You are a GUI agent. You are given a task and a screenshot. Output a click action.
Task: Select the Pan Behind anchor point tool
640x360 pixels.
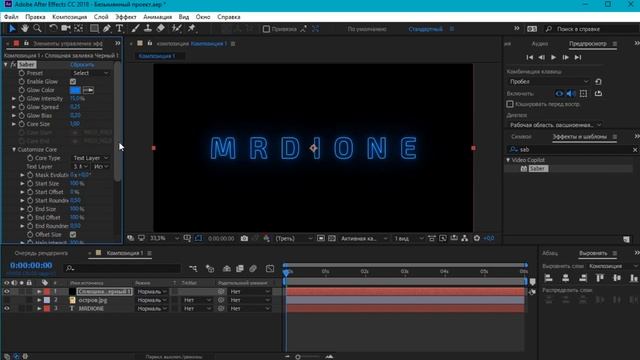[x=79, y=29]
